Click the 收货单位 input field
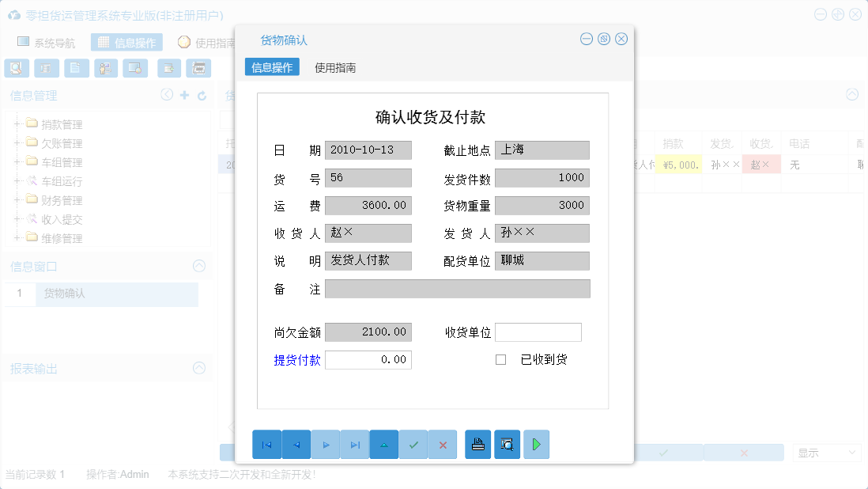The image size is (868, 489). click(x=538, y=332)
